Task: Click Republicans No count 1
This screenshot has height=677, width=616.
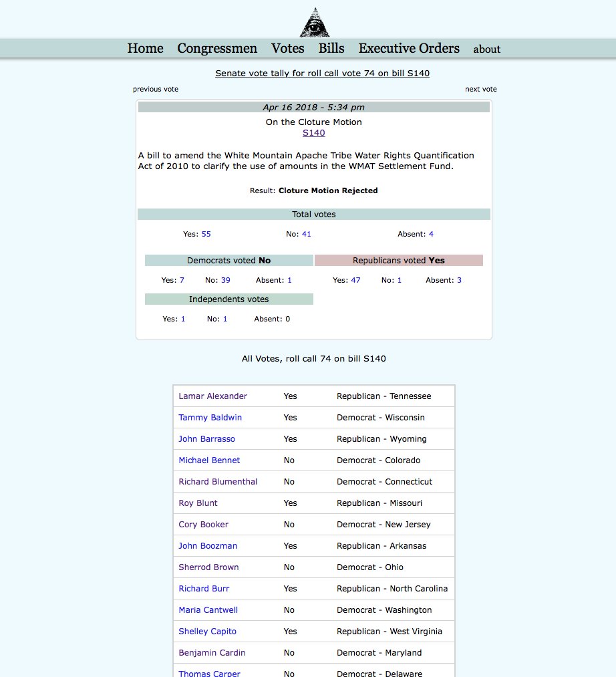Action: (x=400, y=280)
